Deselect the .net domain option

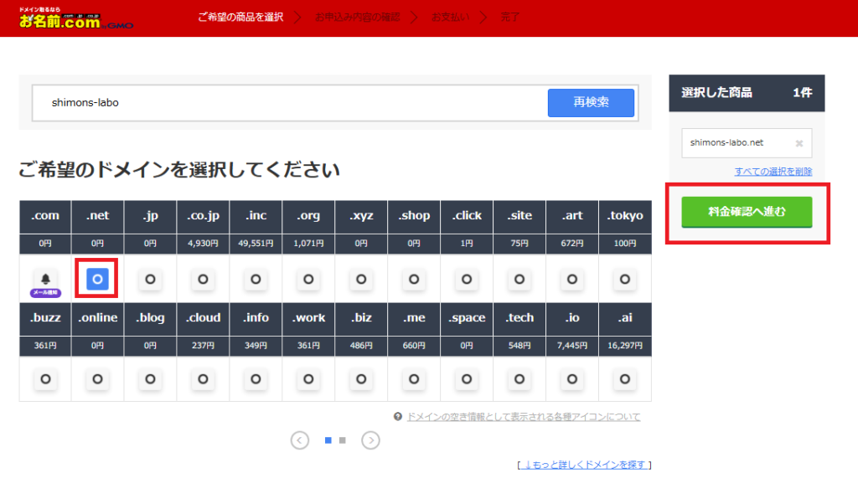click(97, 279)
